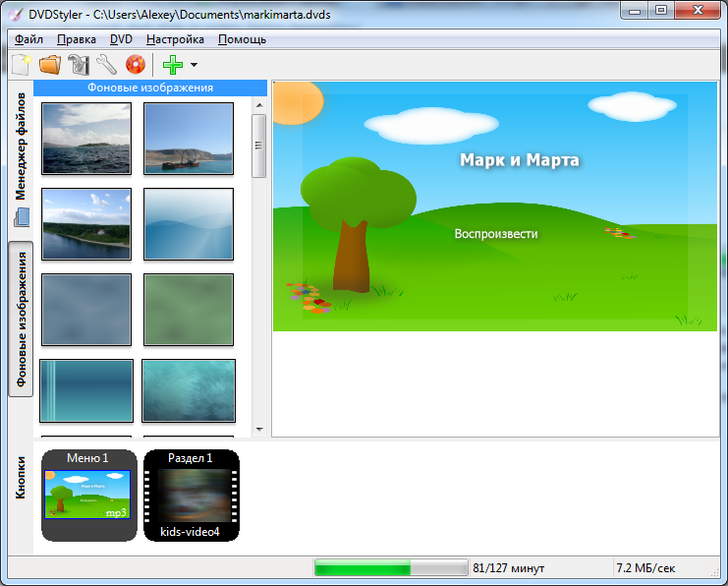Screen dimensions: 728x586
Task: Select the Меню 1 thumbnail
Action: coord(89,495)
